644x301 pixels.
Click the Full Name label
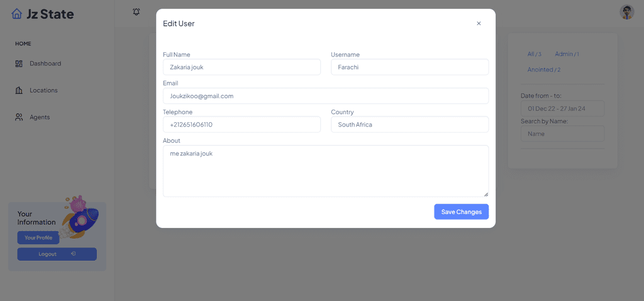[177, 54]
